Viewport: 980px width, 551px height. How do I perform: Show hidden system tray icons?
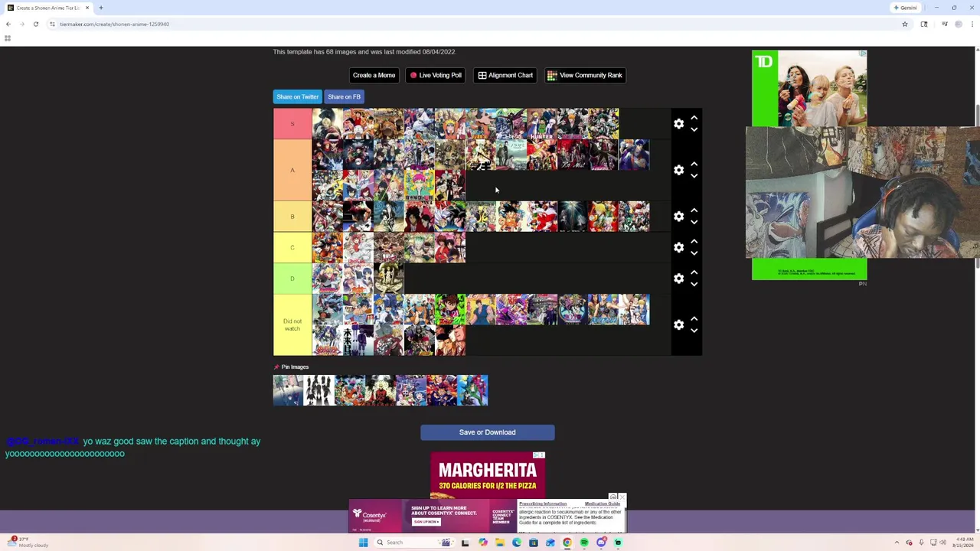click(897, 543)
